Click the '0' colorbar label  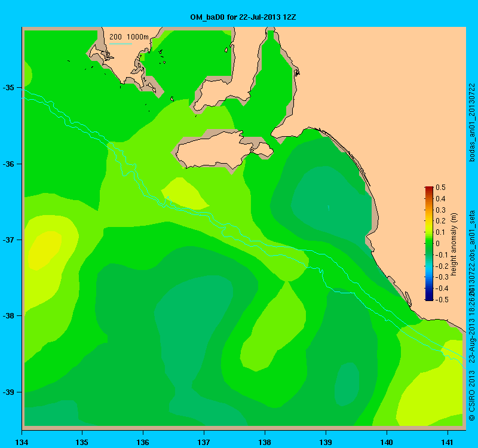(438, 244)
